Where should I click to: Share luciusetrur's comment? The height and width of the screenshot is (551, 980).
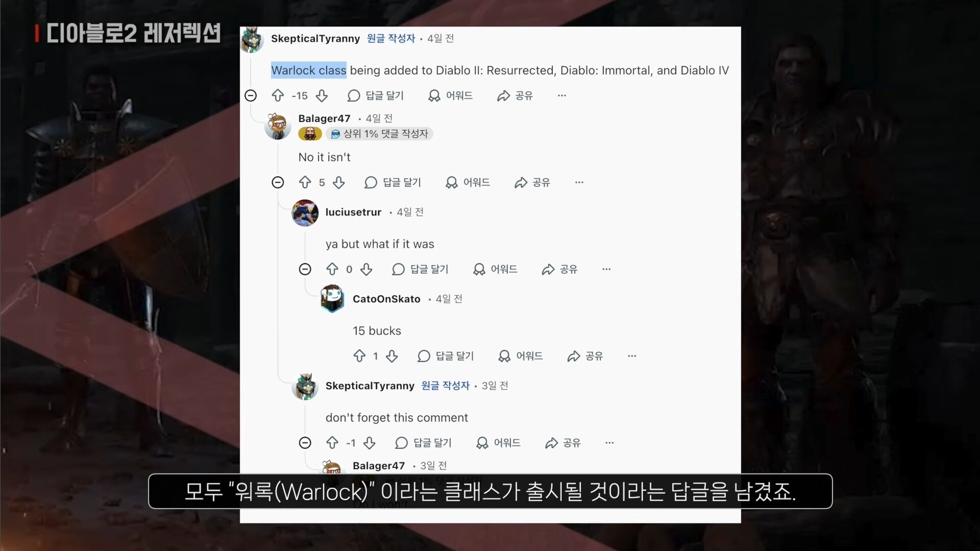click(x=559, y=269)
